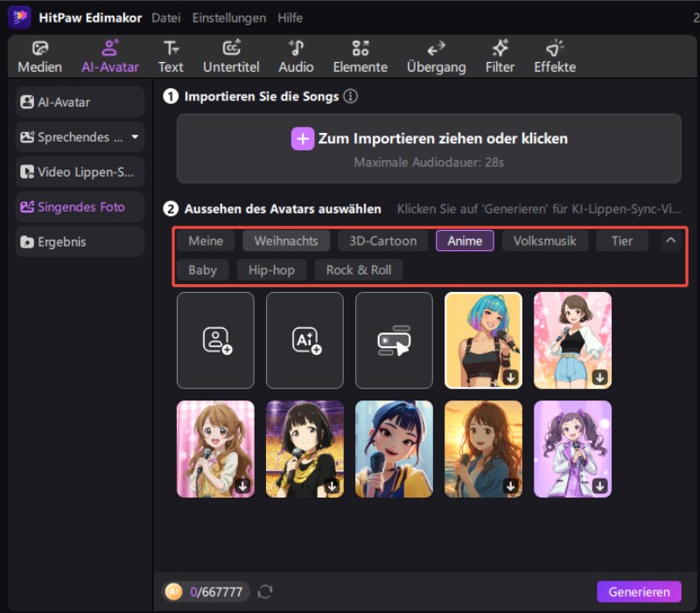Image resolution: width=700 pixels, height=613 pixels.
Task: Open the Elemente panel
Action: click(x=360, y=57)
